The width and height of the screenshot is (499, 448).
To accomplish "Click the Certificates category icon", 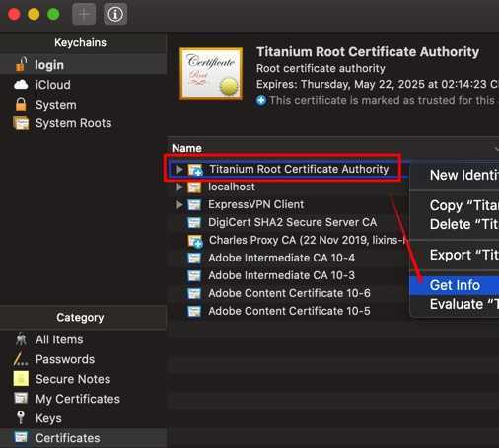I will click(x=21, y=437).
